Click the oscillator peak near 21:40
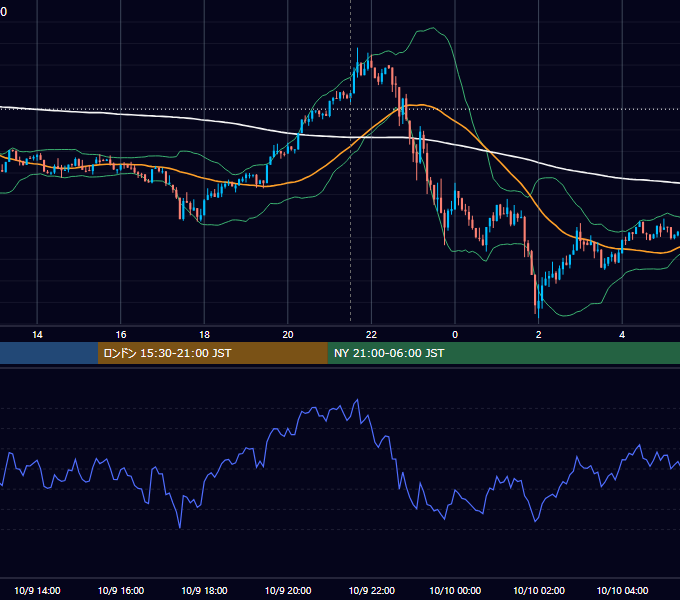Image resolution: width=680 pixels, height=600 pixels. point(357,400)
